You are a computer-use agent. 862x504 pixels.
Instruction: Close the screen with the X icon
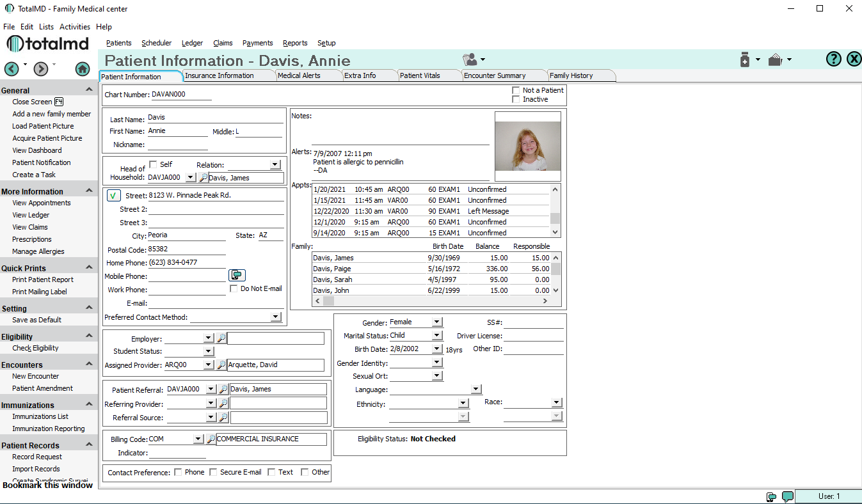click(854, 59)
